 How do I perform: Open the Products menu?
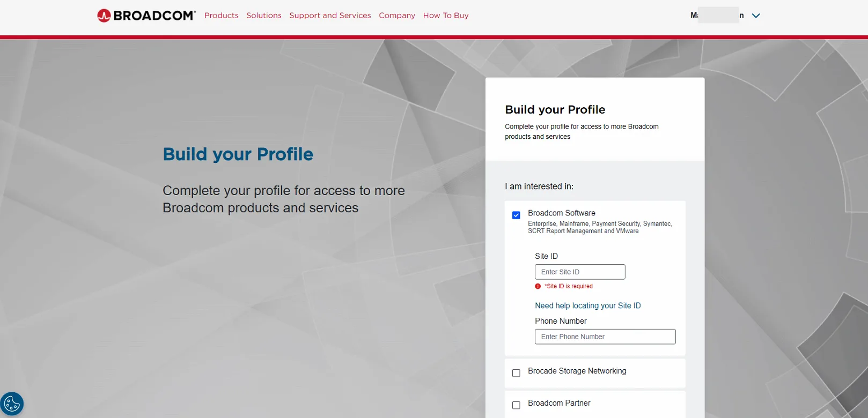222,16
